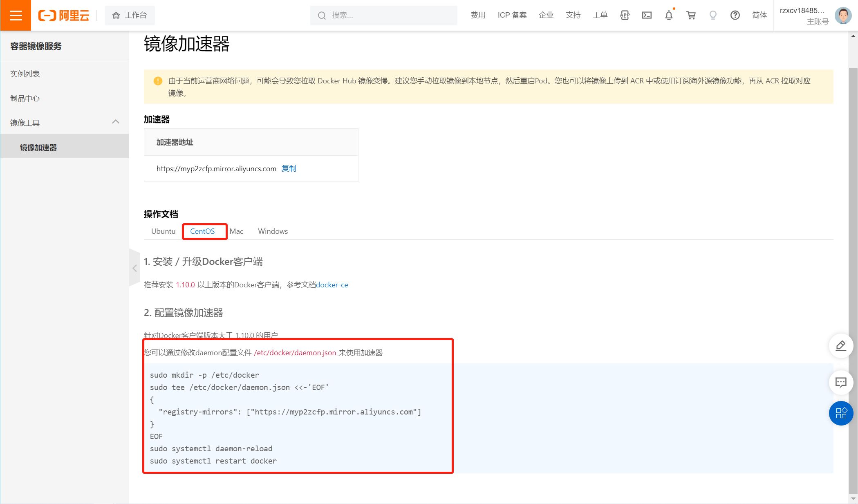Open 制品中心 in the sidebar
The height and width of the screenshot is (504, 858).
point(25,99)
